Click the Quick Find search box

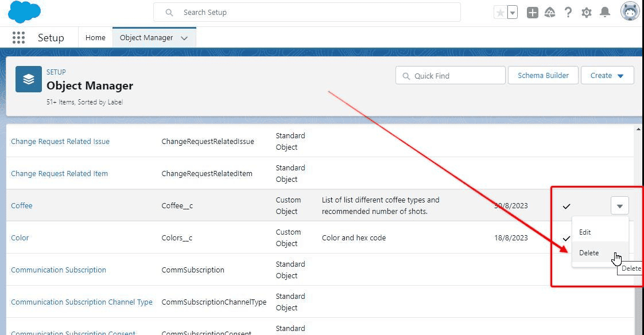tap(450, 76)
